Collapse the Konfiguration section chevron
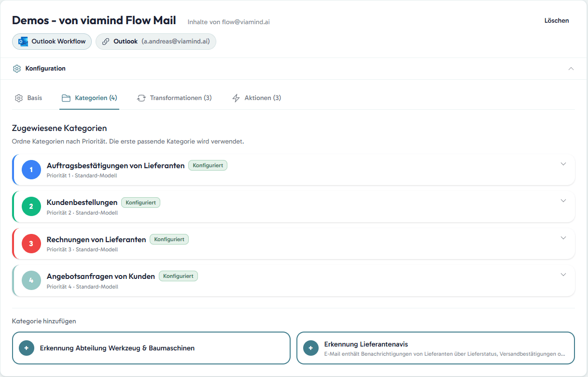 click(x=571, y=69)
